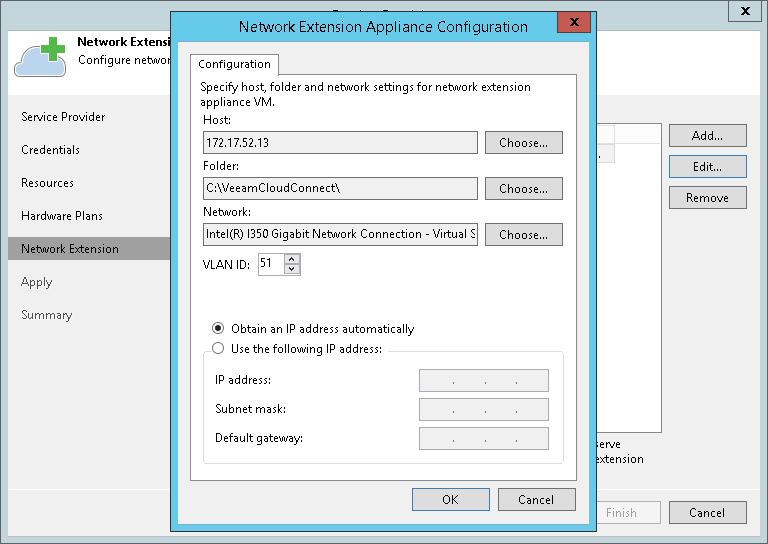The height and width of the screenshot is (544, 768).
Task: Click Add in the wizard window
Action: coord(708,136)
